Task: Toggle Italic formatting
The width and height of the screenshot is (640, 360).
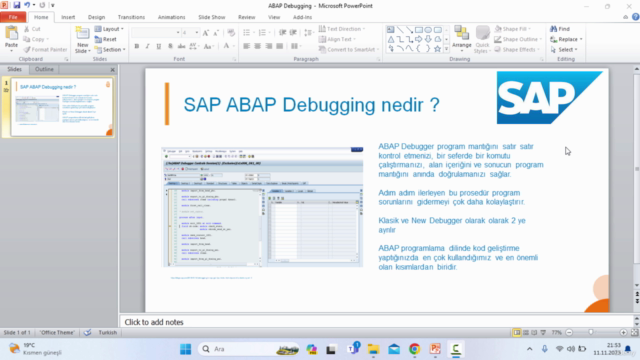Action: [x=147, y=47]
